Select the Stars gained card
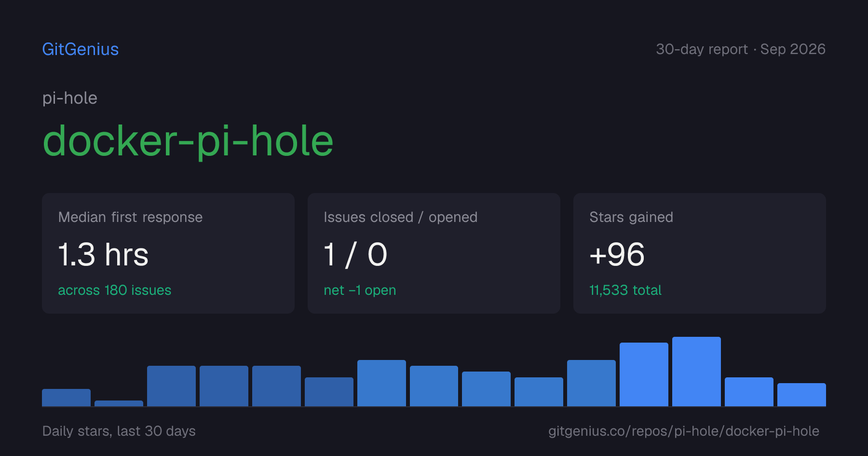The height and width of the screenshot is (456, 868). pyautogui.click(x=700, y=253)
